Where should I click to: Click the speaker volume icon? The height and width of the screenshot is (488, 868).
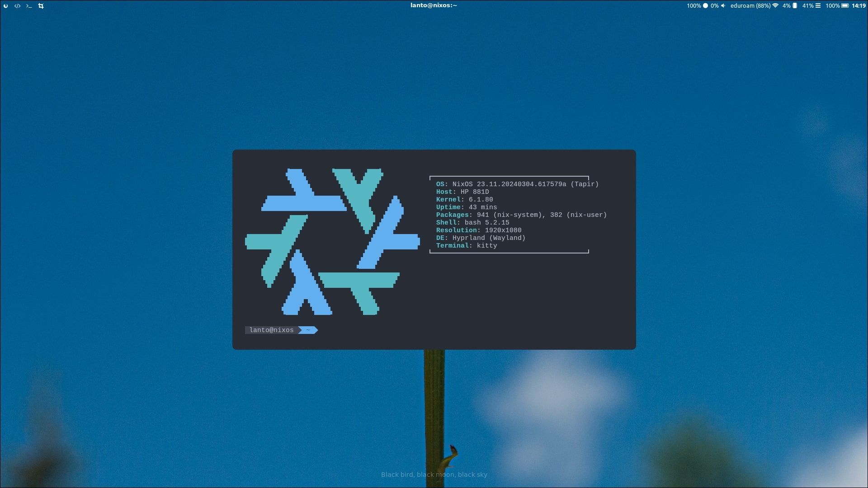[x=723, y=6]
